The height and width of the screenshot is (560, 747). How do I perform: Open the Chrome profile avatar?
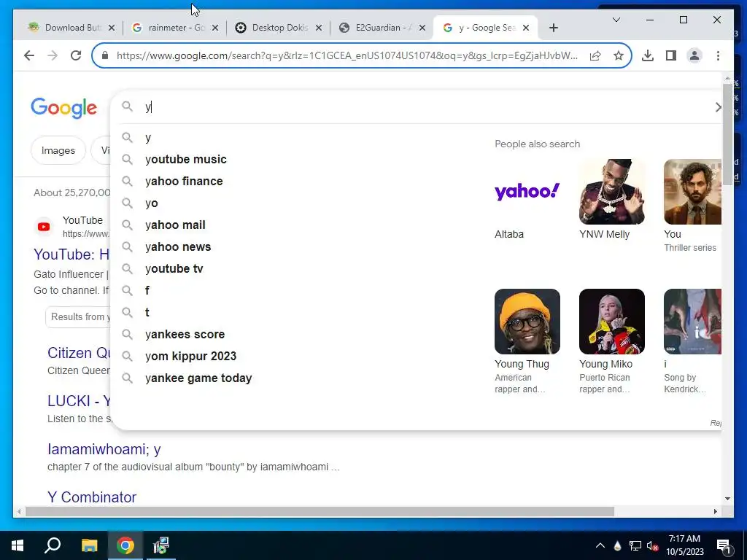(694, 55)
